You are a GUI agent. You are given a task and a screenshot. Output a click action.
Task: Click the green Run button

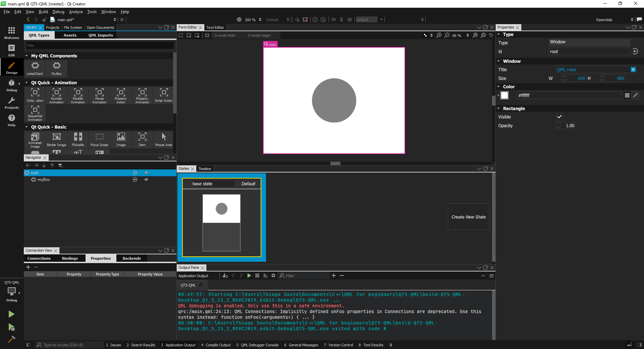11,314
